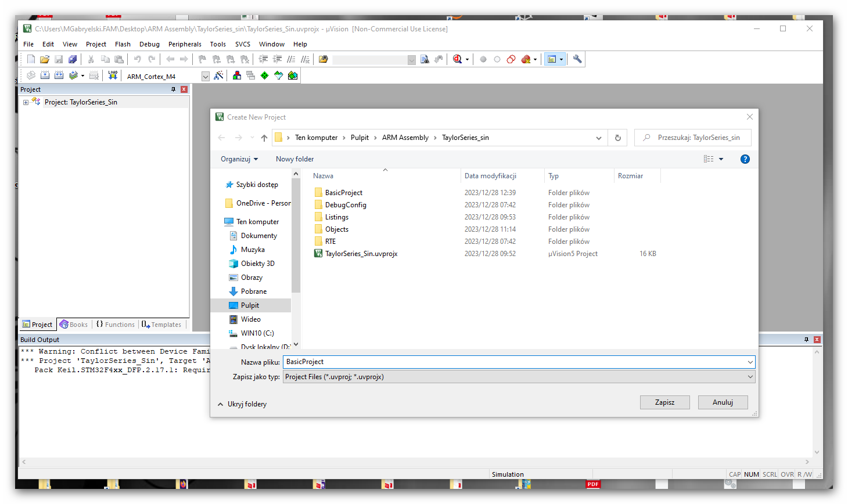Open the address bar history dropdown
The width and height of the screenshot is (848, 504).
[598, 138]
